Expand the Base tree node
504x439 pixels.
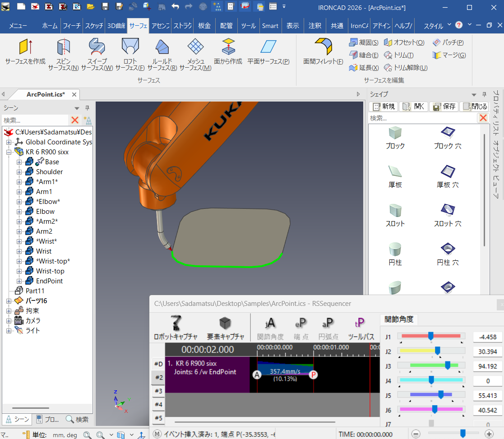[19, 162]
